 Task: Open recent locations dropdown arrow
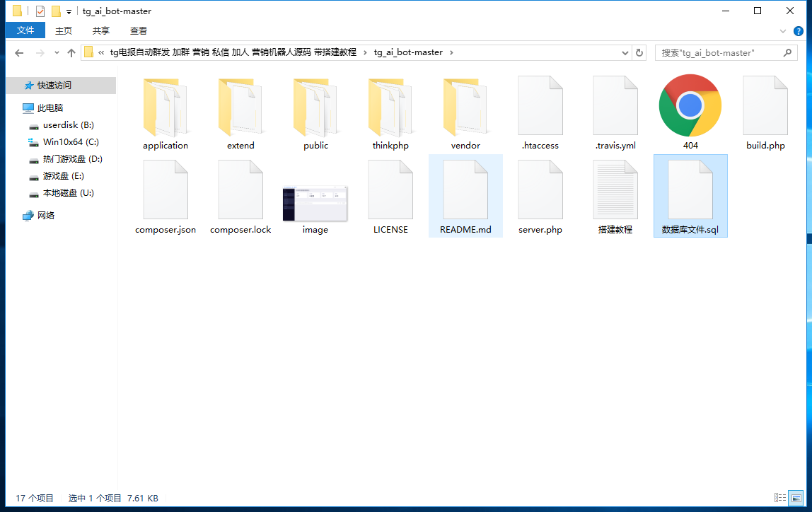(x=57, y=53)
